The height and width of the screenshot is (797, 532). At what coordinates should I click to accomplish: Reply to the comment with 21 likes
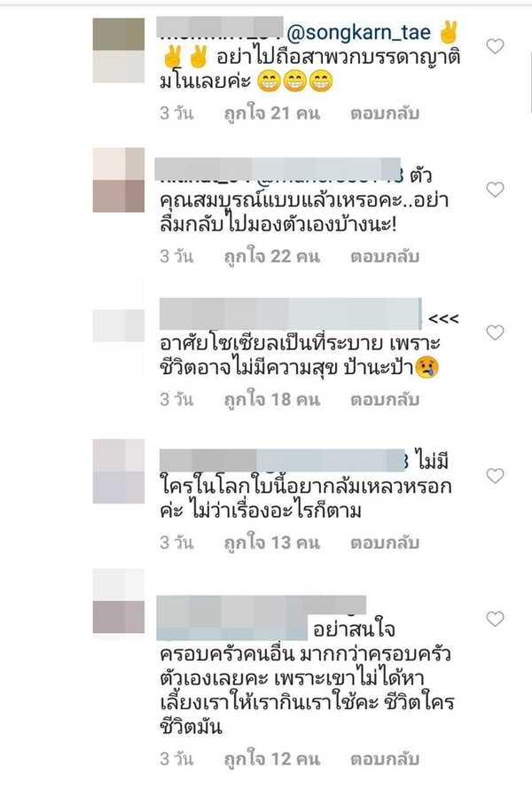pos(385,113)
